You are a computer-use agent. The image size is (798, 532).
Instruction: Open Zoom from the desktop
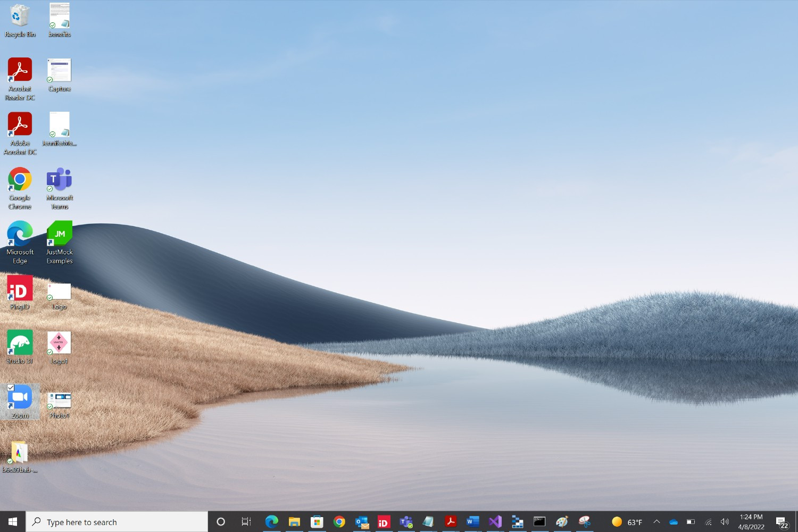tap(20, 397)
